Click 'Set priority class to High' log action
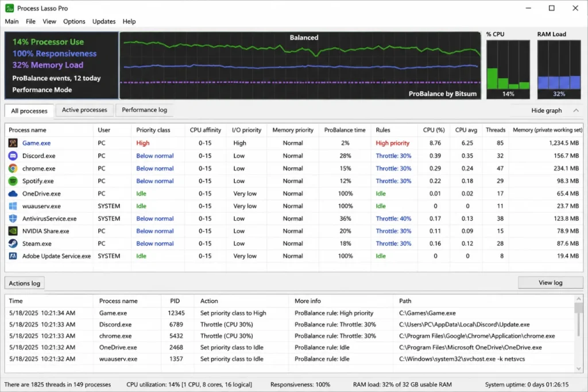This screenshot has width=588, height=392. pyautogui.click(x=233, y=313)
